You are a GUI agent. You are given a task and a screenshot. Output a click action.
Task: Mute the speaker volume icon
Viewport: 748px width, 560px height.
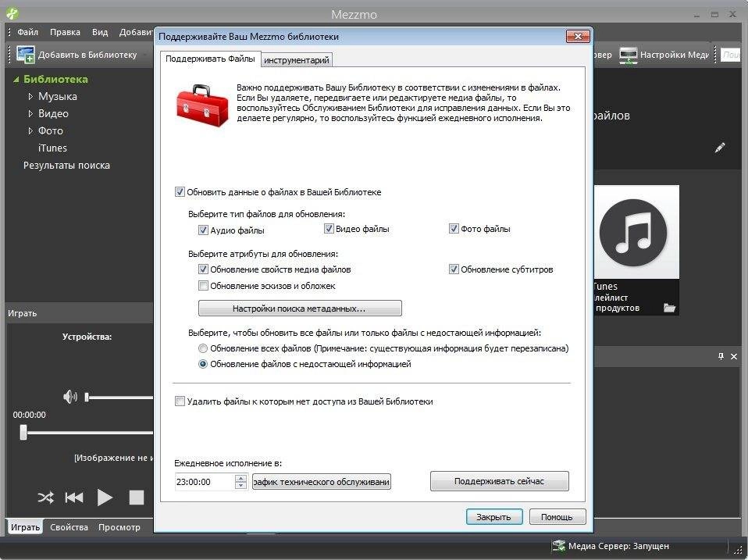coord(70,397)
